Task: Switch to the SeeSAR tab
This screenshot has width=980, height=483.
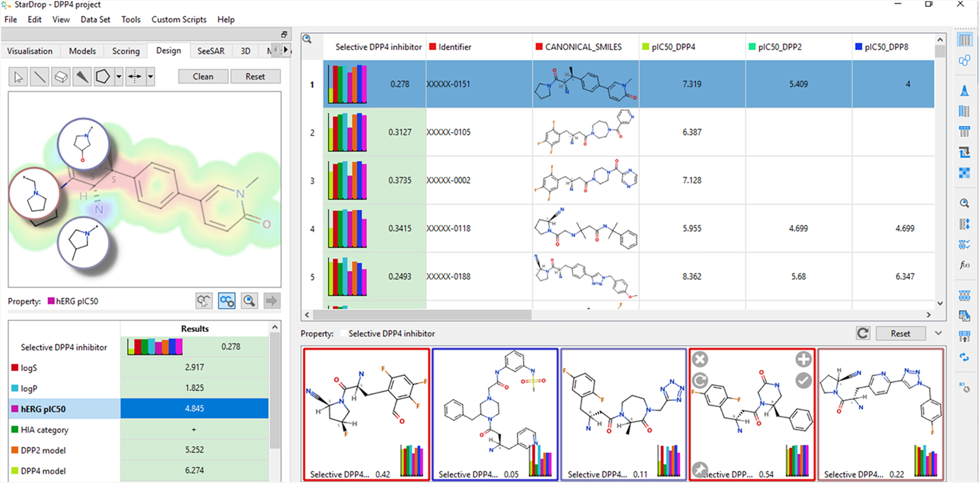Action: (211, 51)
